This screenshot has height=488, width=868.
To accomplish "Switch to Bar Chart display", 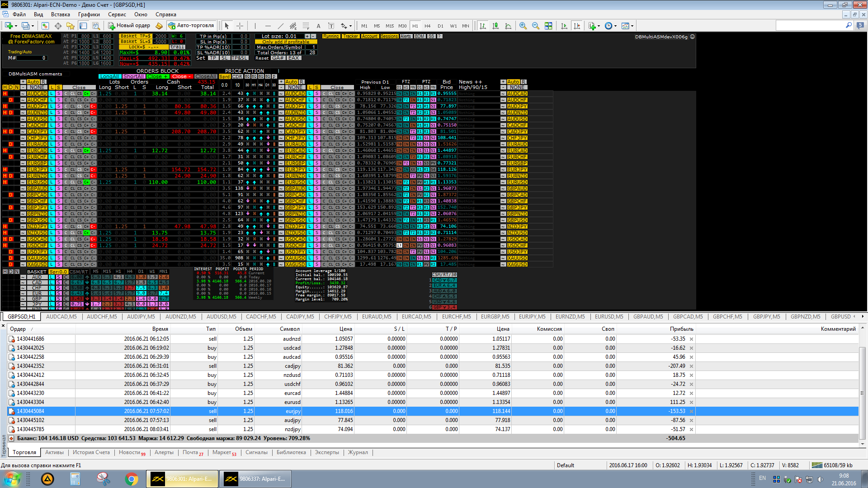I will point(483,26).
